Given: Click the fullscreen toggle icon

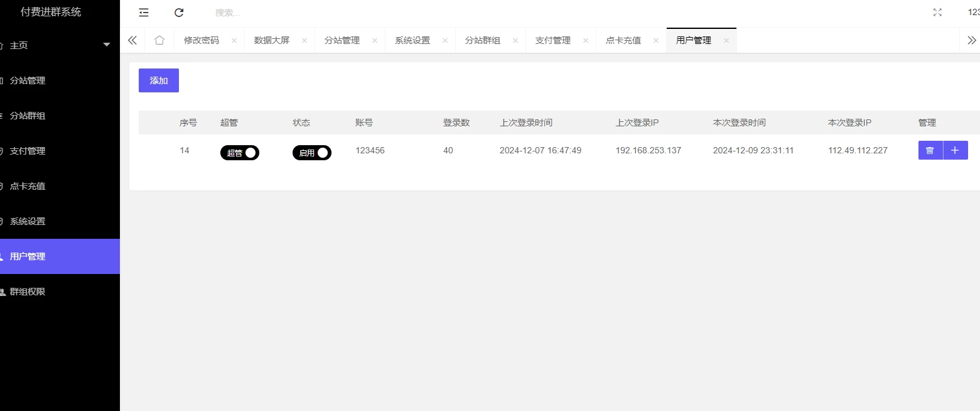Looking at the screenshot, I should 937,13.
